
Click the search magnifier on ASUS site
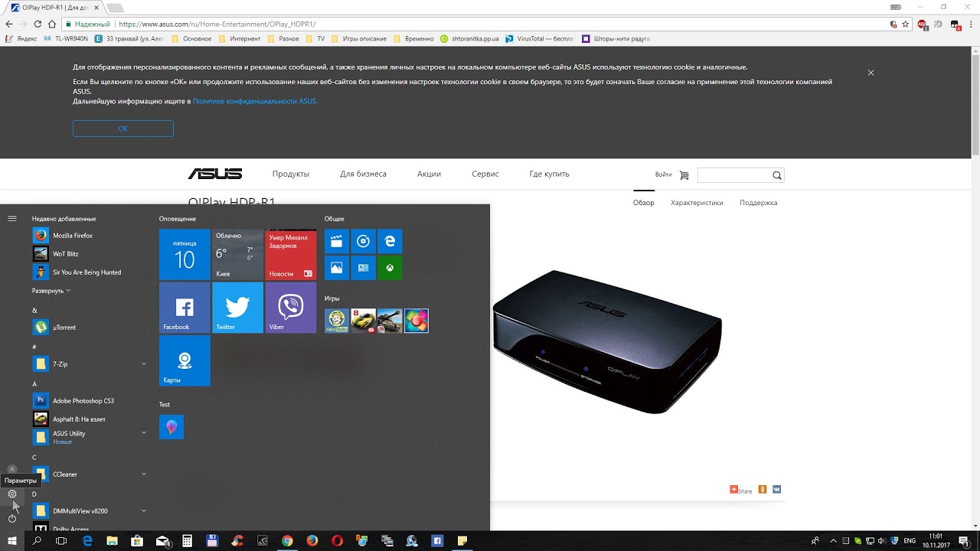coord(777,175)
